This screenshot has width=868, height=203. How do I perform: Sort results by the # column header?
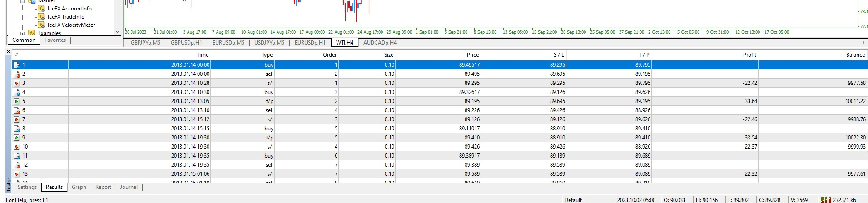pos(40,55)
